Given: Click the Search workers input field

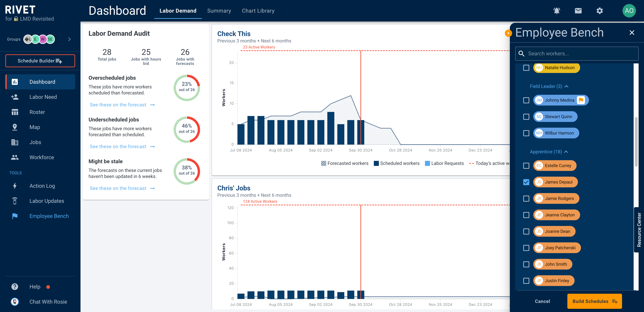Looking at the screenshot, I should (577, 54).
